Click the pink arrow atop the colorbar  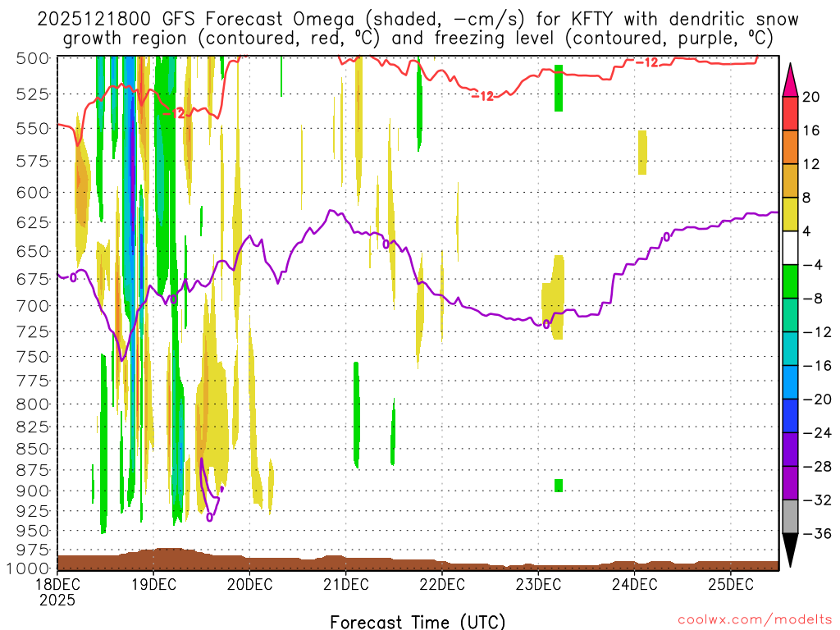tap(790, 80)
